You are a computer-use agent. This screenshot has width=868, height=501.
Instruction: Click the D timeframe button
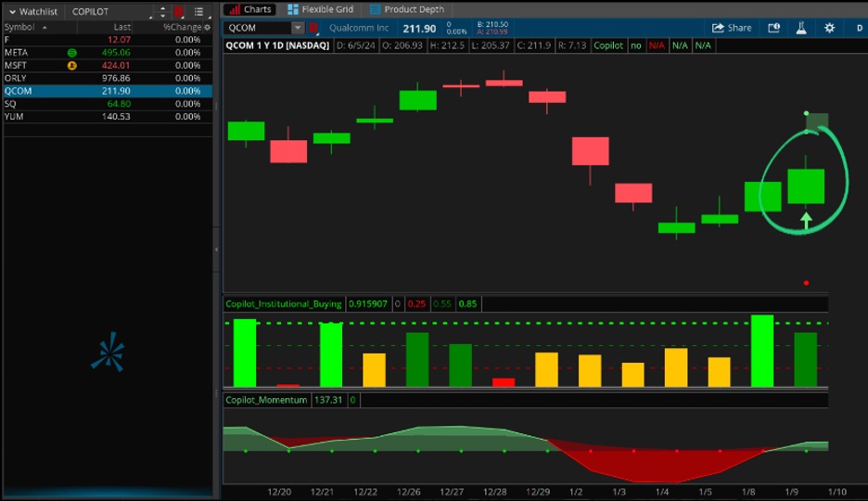coord(859,28)
